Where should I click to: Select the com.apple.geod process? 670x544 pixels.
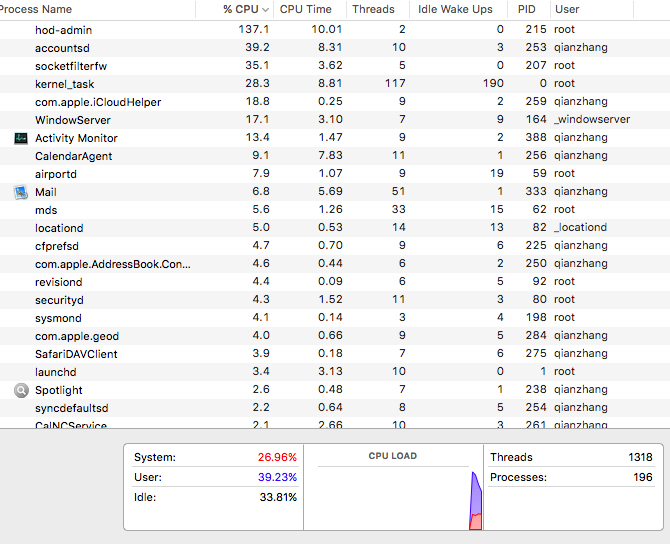(x=77, y=336)
